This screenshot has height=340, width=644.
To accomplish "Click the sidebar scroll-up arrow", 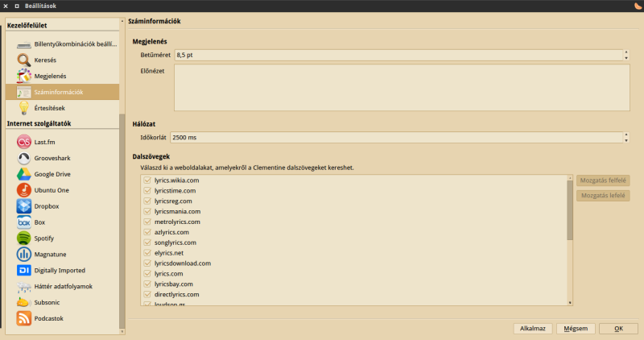I will (122, 21).
